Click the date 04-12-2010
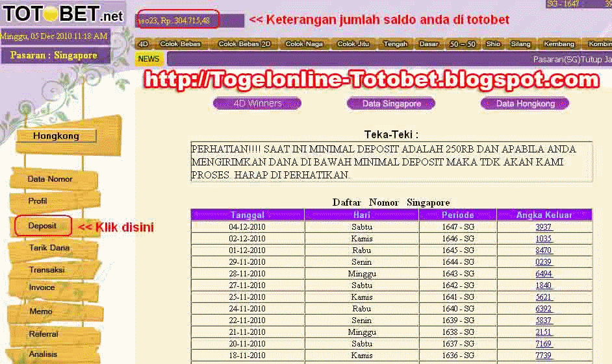 click(247, 227)
